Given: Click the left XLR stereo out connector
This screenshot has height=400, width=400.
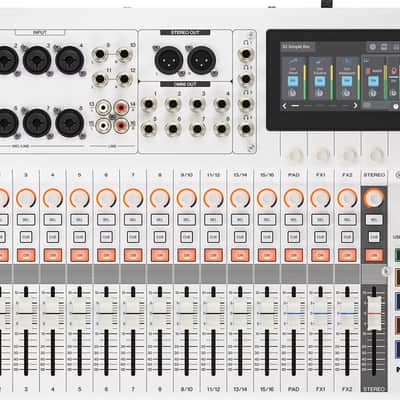Looking at the screenshot, I should coord(169,60).
